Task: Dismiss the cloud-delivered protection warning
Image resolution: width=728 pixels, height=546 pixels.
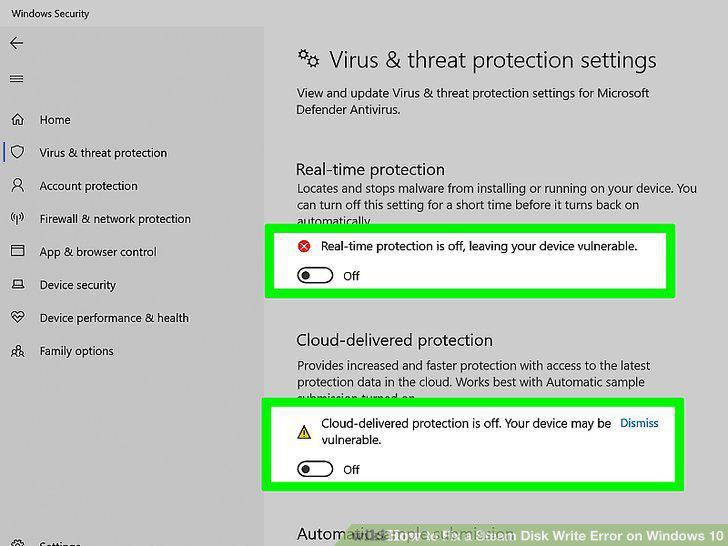Action: (639, 423)
